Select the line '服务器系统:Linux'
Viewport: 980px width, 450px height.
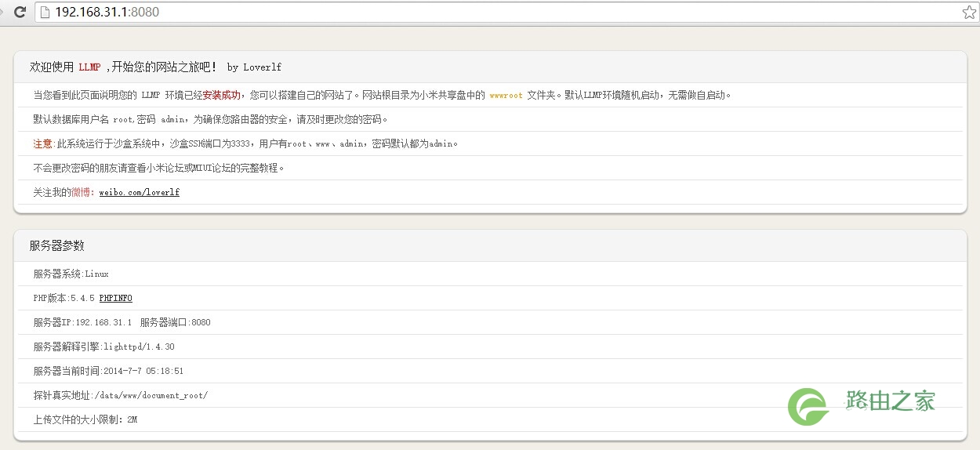(x=71, y=274)
